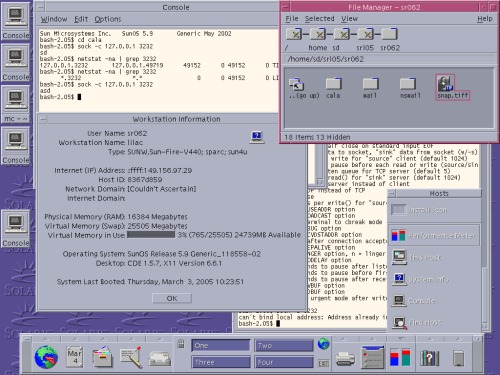Expand subpanel arrow above printer icon
Screen dimensions: 500x375
click(x=345, y=339)
